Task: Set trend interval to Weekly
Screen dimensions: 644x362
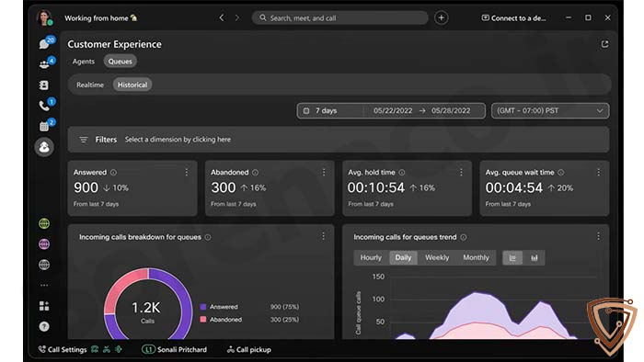Action: point(437,258)
